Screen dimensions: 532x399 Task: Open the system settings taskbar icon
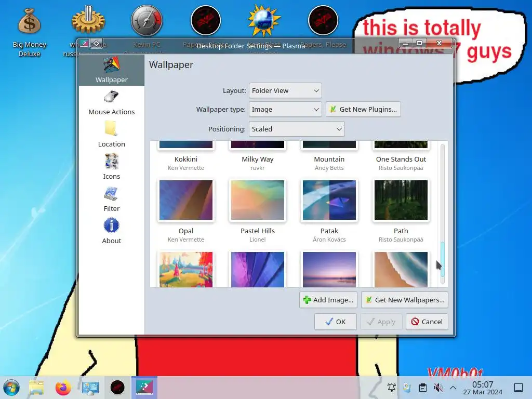(90, 388)
